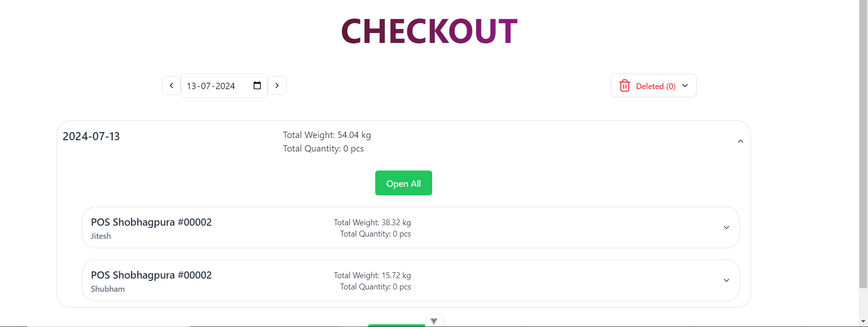This screenshot has width=868, height=327.
Task: Expand the Deleted (0) dropdown
Action: [685, 85]
